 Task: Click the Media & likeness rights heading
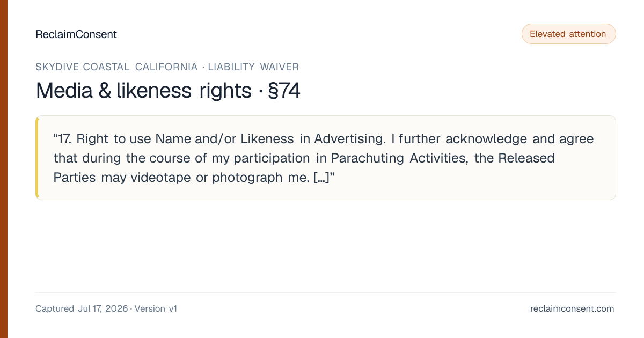[143, 91]
